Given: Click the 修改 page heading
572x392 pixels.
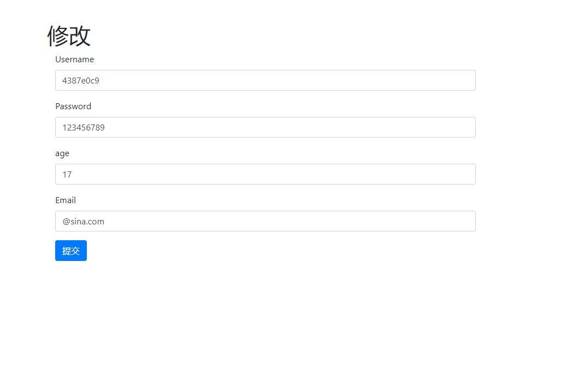Looking at the screenshot, I should (x=69, y=35).
